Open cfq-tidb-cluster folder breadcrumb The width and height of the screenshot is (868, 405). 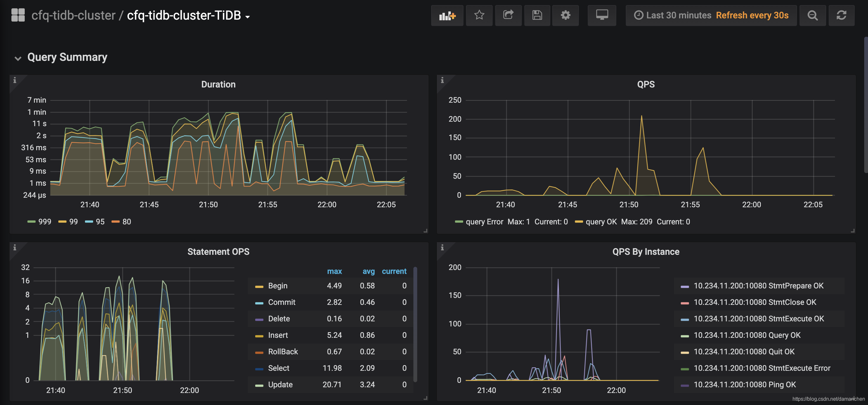[73, 16]
